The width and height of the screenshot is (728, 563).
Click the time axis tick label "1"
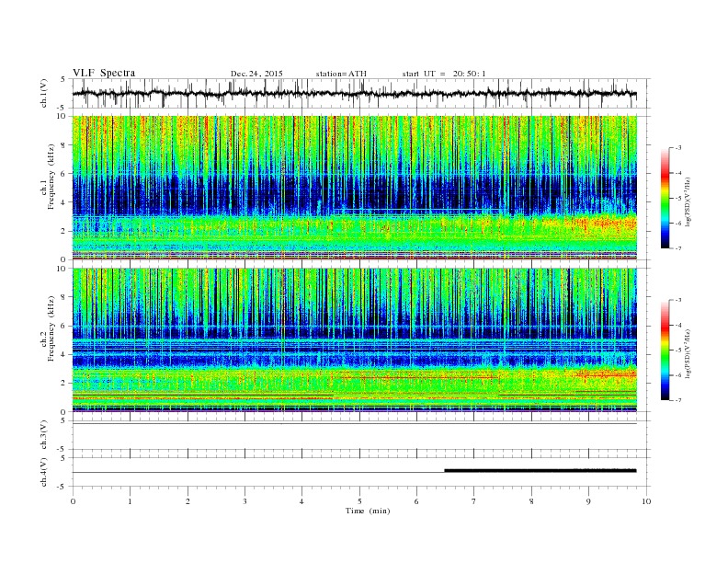(x=130, y=501)
